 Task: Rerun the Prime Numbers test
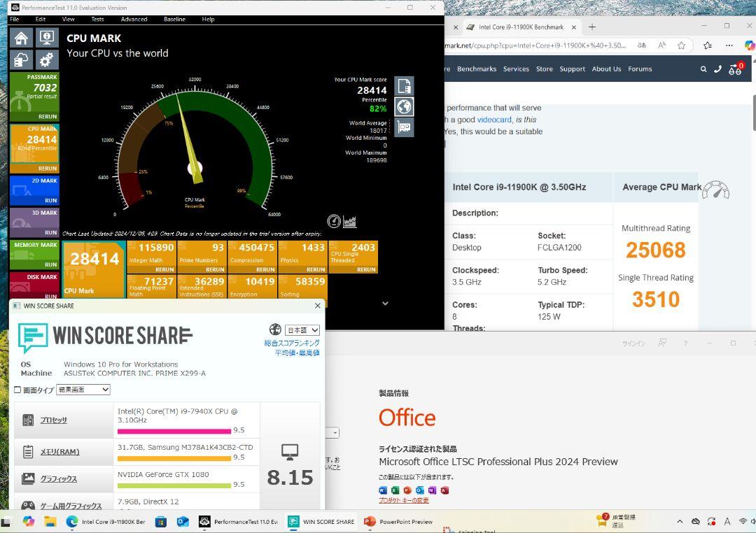tap(215, 270)
